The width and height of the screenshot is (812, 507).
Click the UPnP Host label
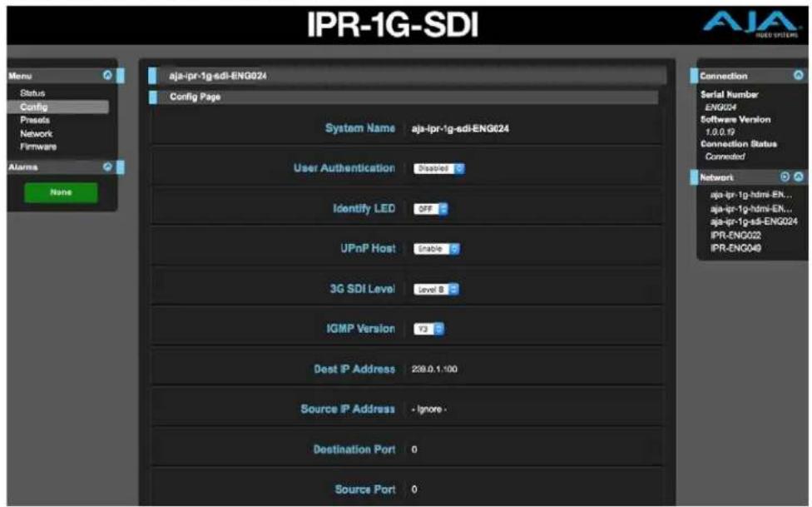pyautogui.click(x=369, y=248)
